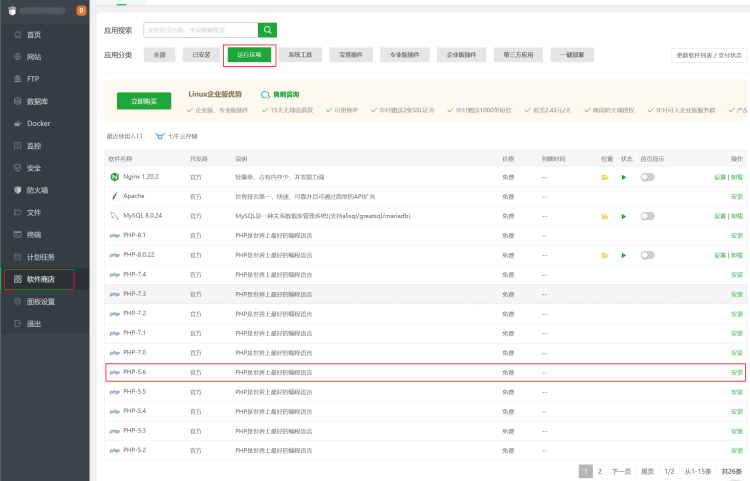Toggle homepage display for PHP-8.0.22
Viewport: 750px width, 481px height.
[x=648, y=255]
